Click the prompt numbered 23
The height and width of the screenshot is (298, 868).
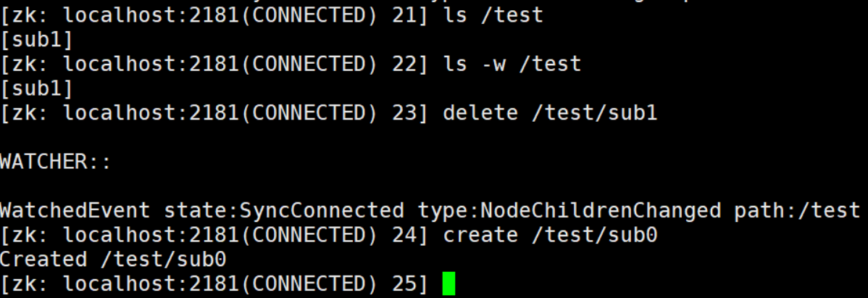point(214,113)
